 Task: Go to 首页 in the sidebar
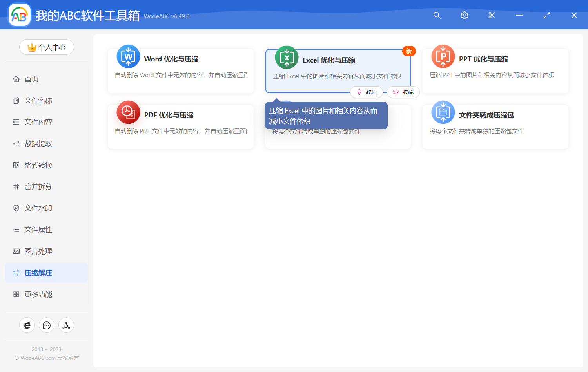pos(47,79)
